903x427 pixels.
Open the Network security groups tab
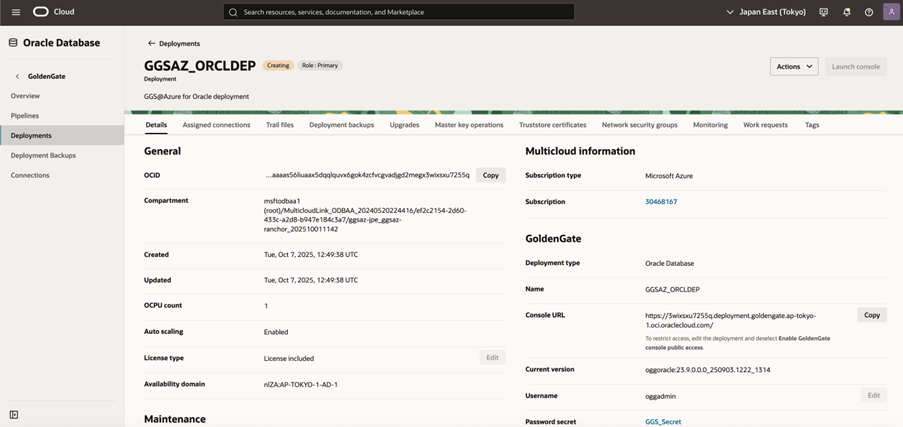(639, 125)
